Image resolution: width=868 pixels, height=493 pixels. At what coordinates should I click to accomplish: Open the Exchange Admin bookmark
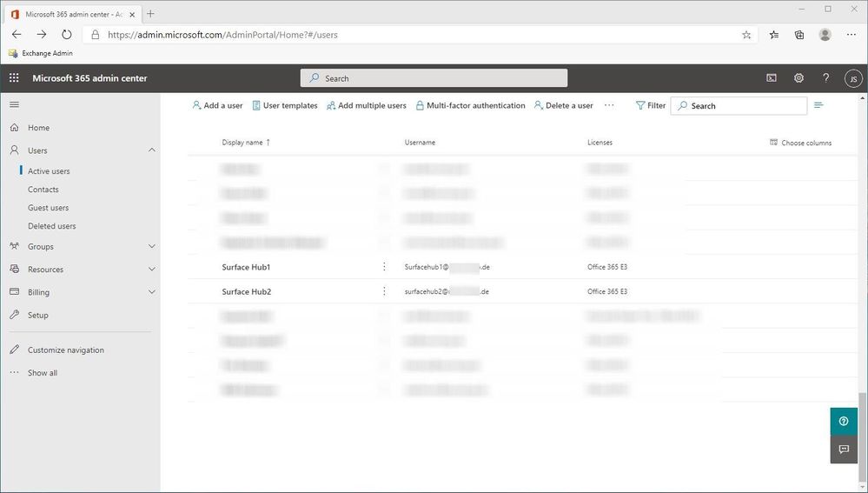(x=41, y=53)
